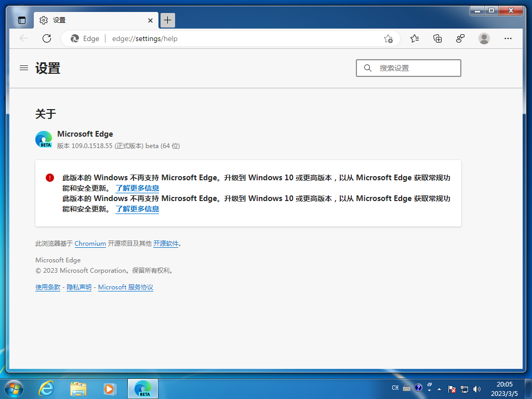Click the Microsoft Edge Beta logo
This screenshot has height=399, width=532.
(44, 139)
